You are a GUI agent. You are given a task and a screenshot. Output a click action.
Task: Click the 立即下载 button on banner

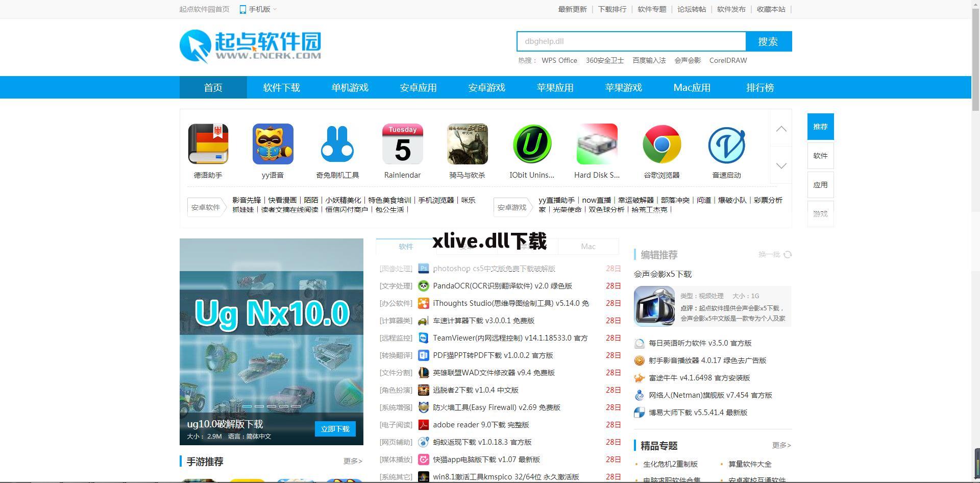point(335,429)
